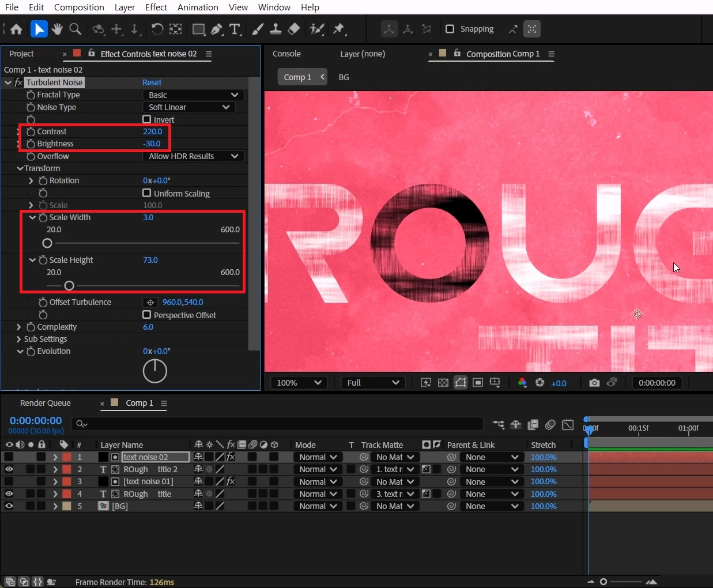
Task: Click the Show Channel color icon
Action: 522,383
